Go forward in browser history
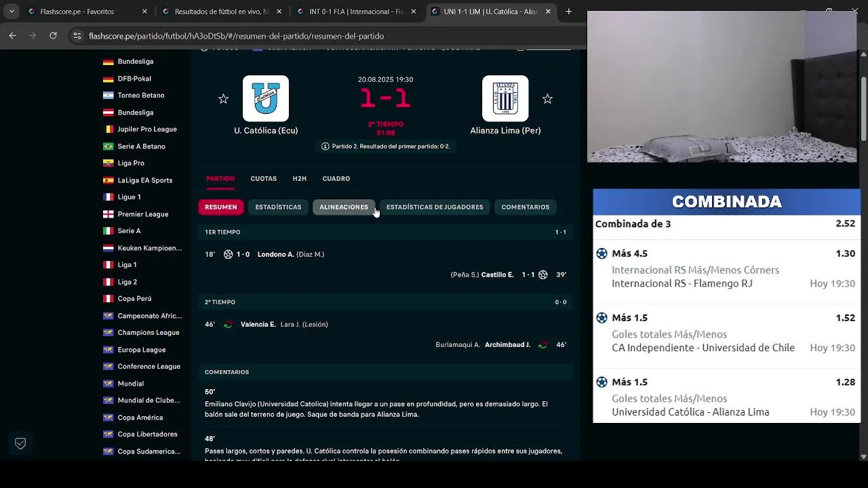868x488 pixels. click(x=33, y=36)
